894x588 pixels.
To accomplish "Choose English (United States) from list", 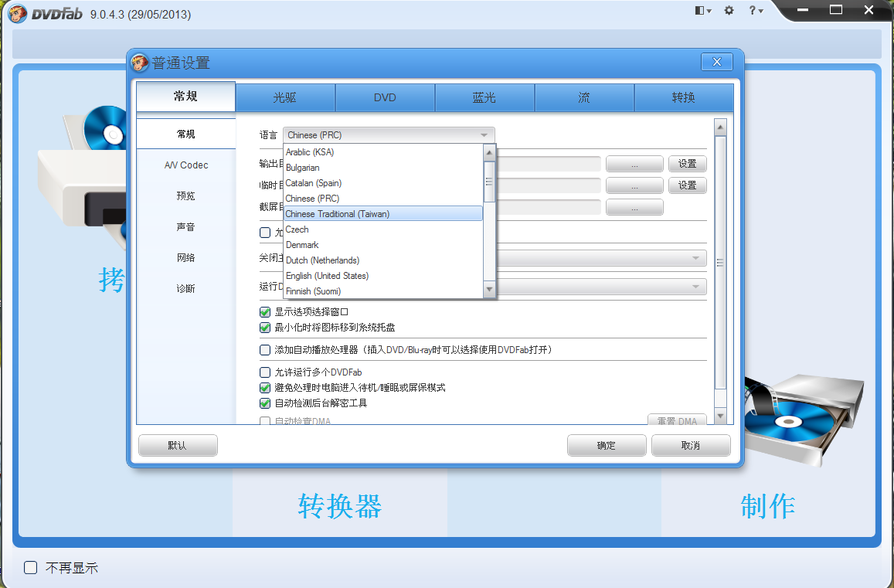I will [383, 276].
